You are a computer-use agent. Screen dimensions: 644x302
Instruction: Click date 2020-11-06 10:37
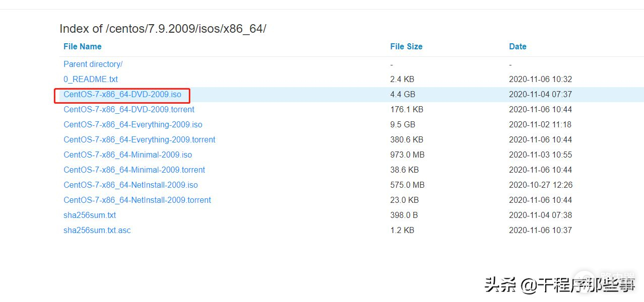click(x=540, y=230)
